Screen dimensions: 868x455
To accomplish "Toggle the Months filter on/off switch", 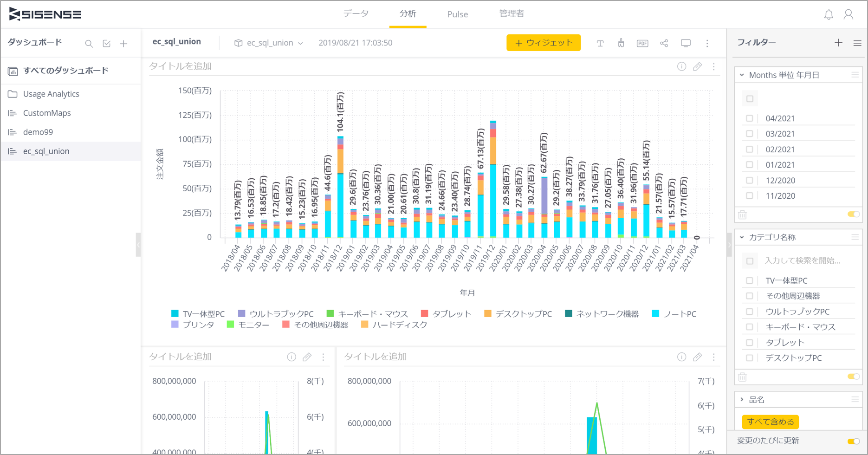I will click(x=854, y=214).
